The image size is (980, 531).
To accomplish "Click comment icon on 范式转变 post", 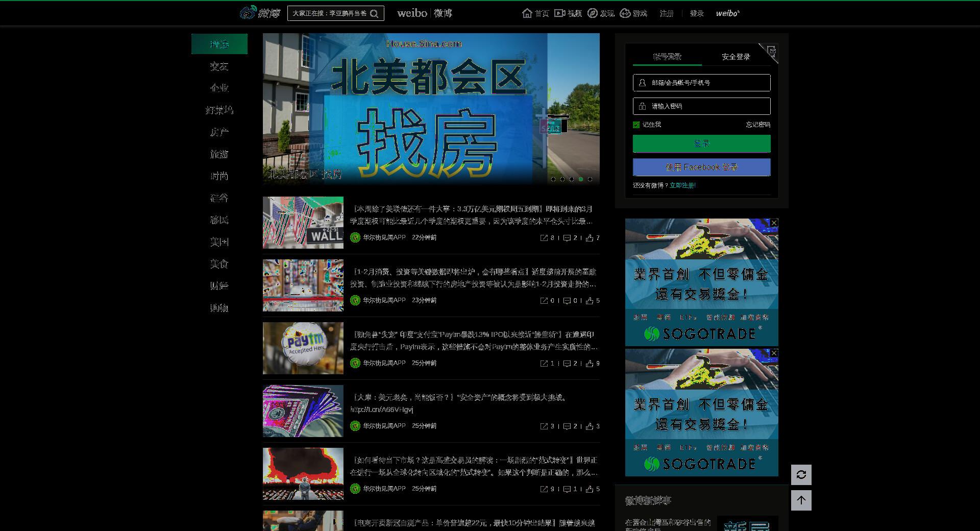I will (x=567, y=489).
